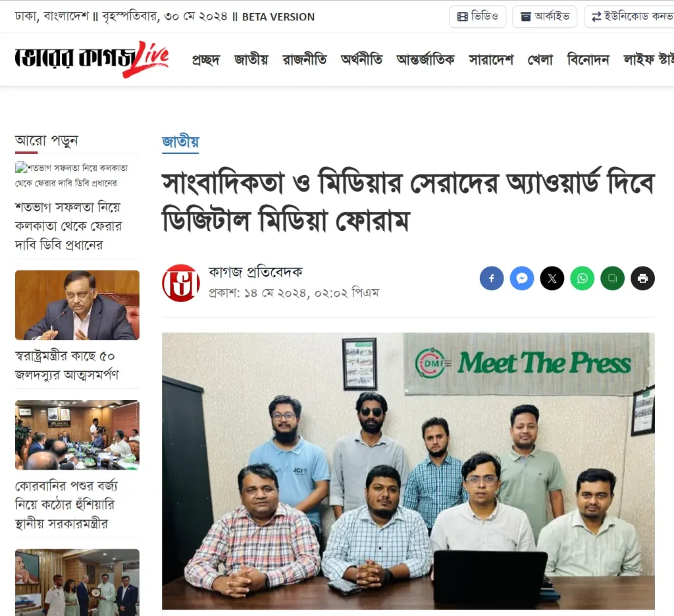Open the আর্কাইভ button
The image size is (674, 616).
[x=544, y=16]
